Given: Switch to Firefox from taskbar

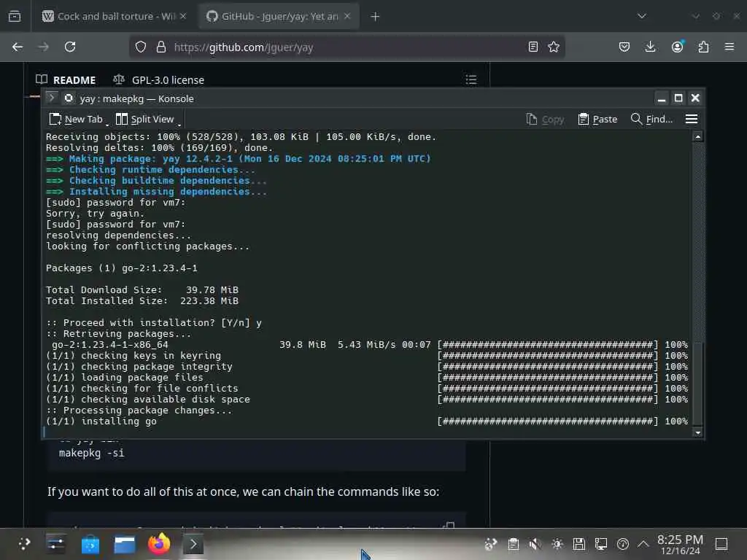Looking at the screenshot, I should click(x=158, y=544).
